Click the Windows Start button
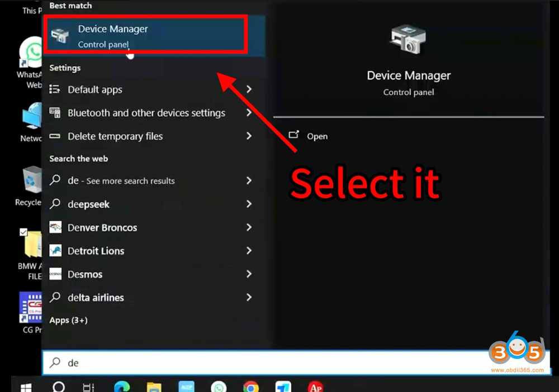The width and height of the screenshot is (559, 392). click(x=26, y=386)
